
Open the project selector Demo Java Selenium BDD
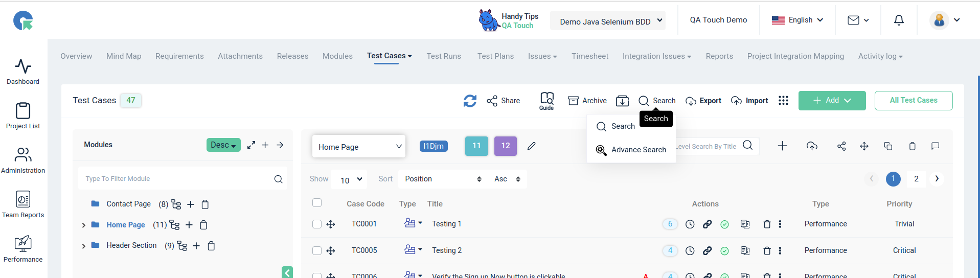click(608, 21)
